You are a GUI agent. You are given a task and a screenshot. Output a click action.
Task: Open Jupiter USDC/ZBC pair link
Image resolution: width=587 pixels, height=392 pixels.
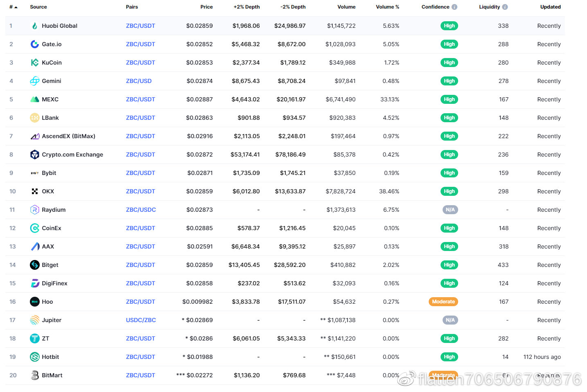point(141,320)
